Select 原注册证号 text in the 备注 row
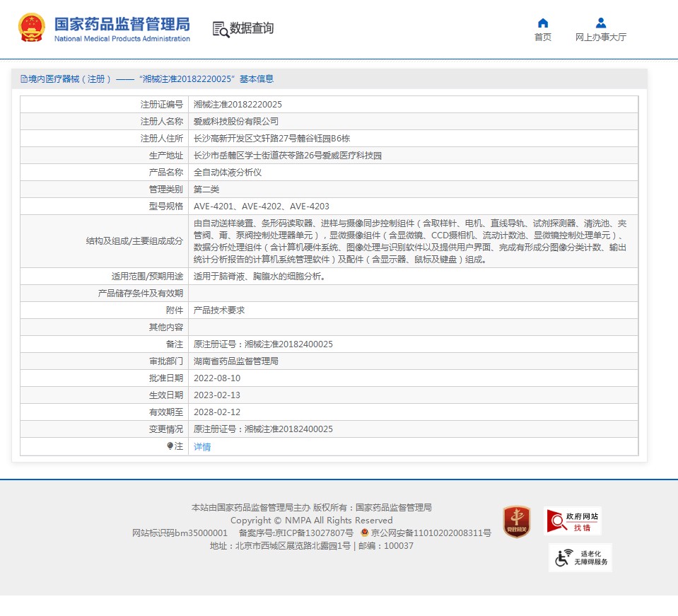The image size is (678, 616). pyautogui.click(x=263, y=344)
